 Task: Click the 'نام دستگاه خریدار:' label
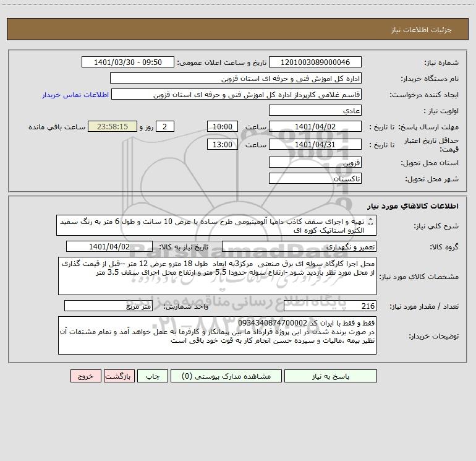tap(430, 79)
